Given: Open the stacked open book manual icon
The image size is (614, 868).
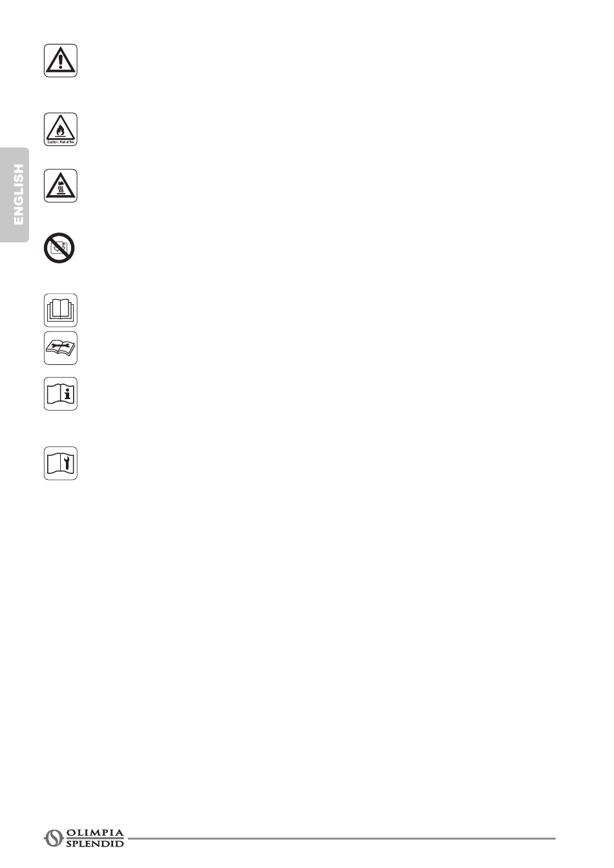Looking at the screenshot, I should [61, 311].
